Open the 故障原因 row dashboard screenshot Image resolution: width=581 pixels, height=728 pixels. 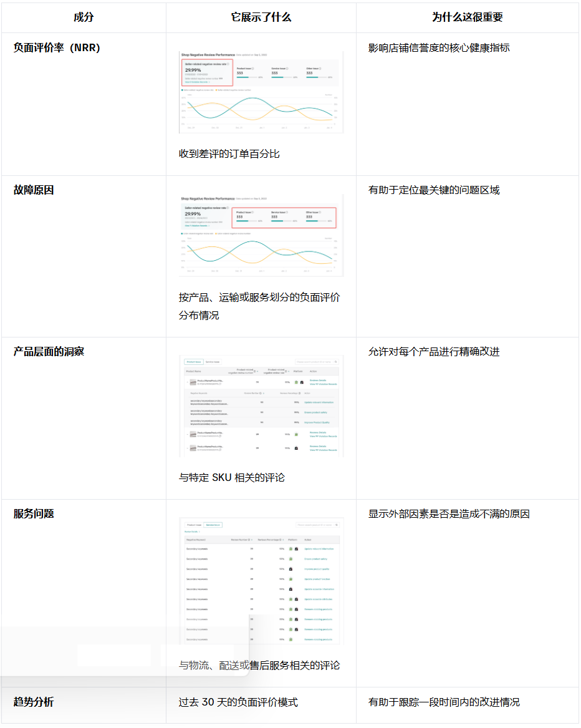point(261,235)
